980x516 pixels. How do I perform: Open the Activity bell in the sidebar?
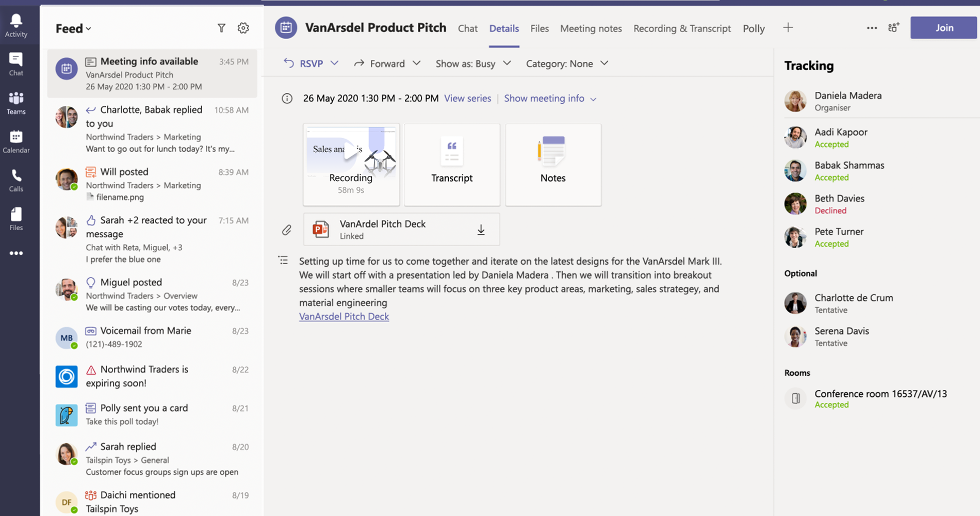click(x=16, y=25)
